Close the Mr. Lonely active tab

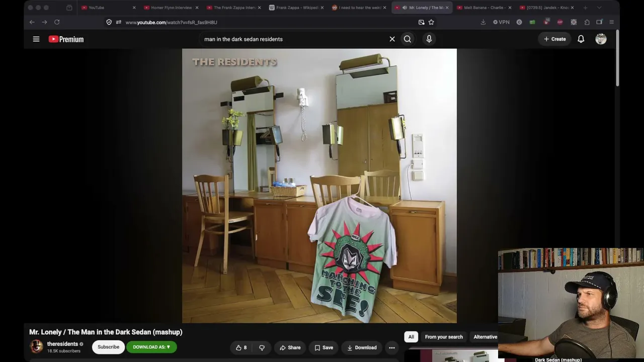(x=447, y=8)
